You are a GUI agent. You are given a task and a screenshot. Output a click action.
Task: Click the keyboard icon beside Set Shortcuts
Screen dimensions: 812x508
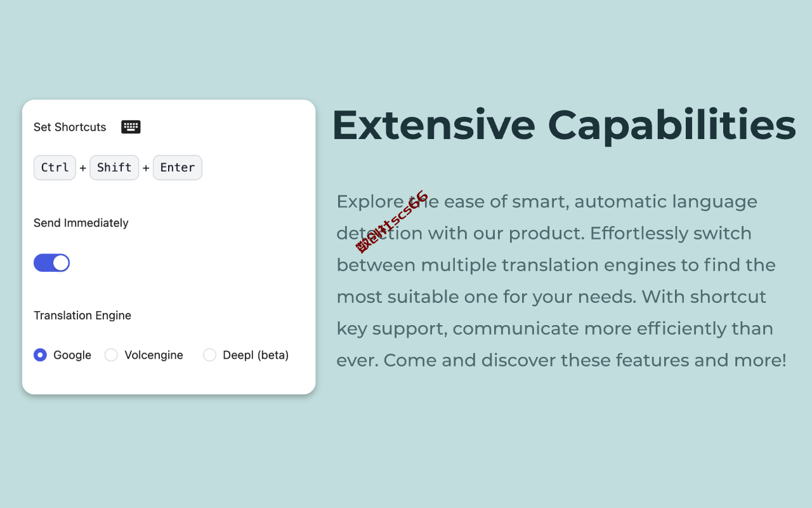click(x=131, y=127)
